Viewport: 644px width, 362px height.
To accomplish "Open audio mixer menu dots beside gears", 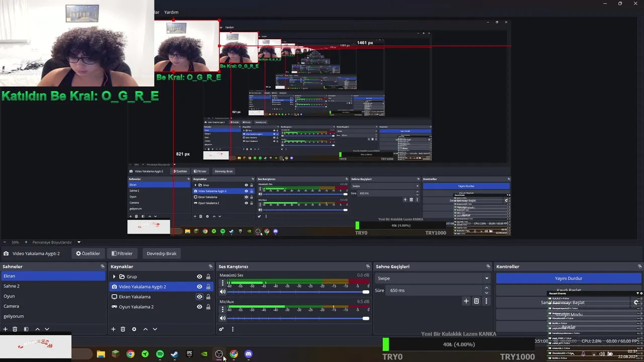I will tap(232, 329).
